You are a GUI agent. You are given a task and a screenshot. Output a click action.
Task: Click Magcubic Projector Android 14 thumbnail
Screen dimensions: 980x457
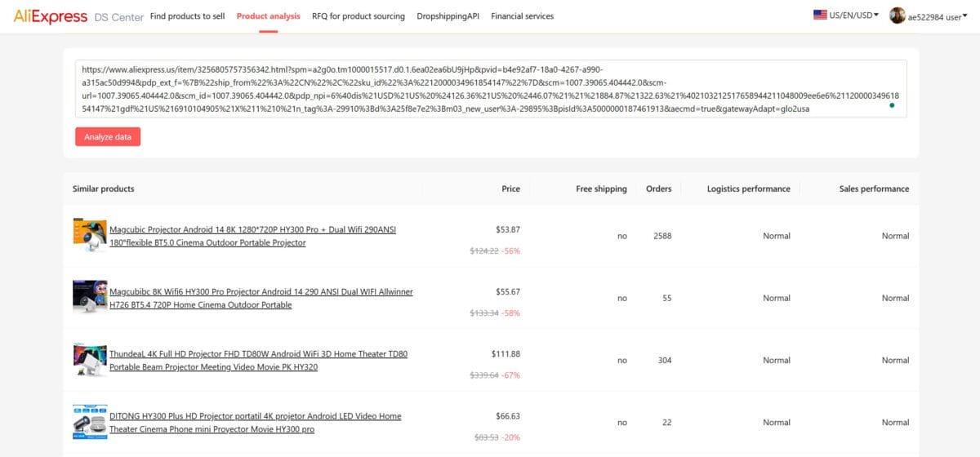tap(89, 236)
